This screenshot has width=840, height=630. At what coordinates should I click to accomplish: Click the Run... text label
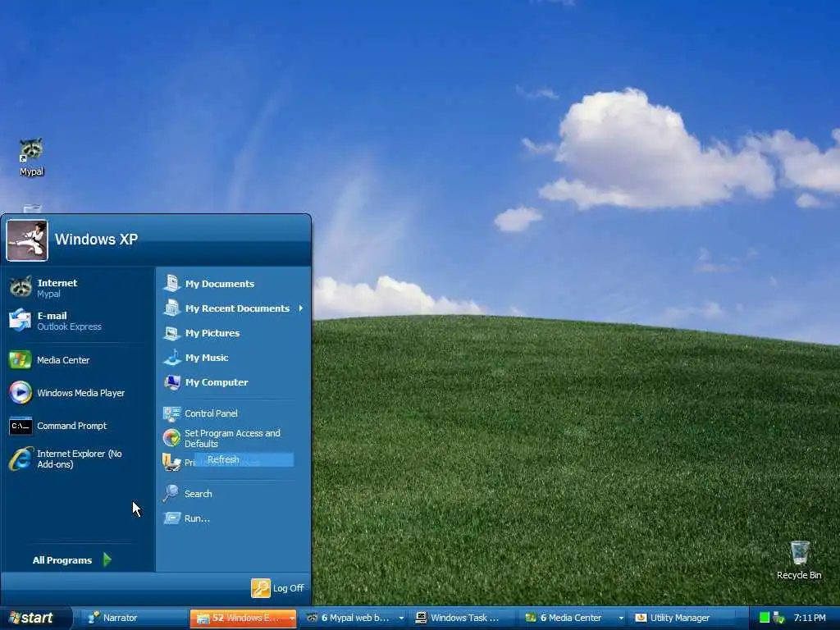[197, 518]
